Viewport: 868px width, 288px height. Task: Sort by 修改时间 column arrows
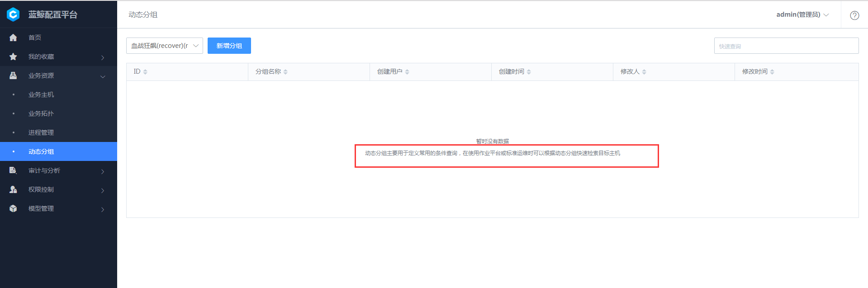pyautogui.click(x=772, y=72)
